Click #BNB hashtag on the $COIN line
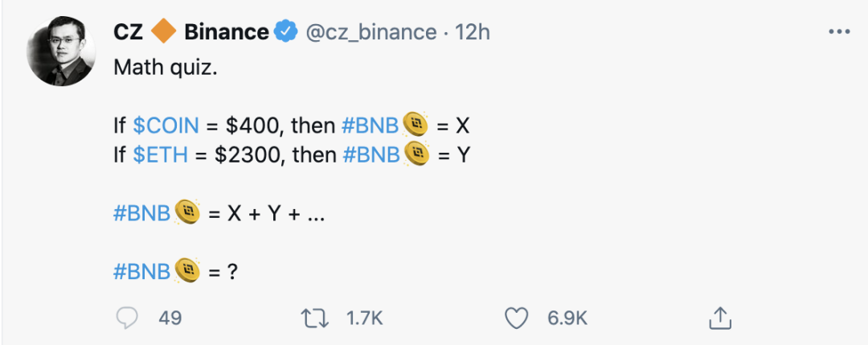This screenshot has width=868, height=345. (371, 125)
